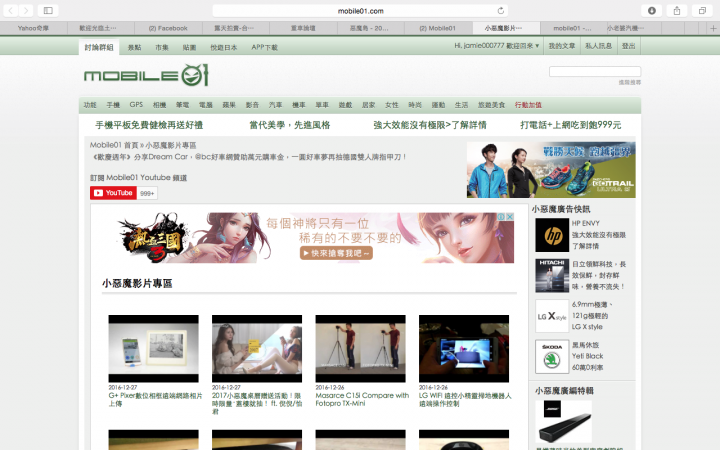Open 市集 in the top navigation
Viewport: 720px width, 450px height.
click(162, 47)
